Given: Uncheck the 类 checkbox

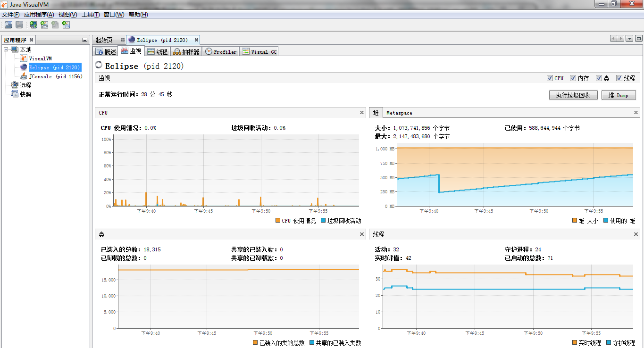Looking at the screenshot, I should [599, 78].
